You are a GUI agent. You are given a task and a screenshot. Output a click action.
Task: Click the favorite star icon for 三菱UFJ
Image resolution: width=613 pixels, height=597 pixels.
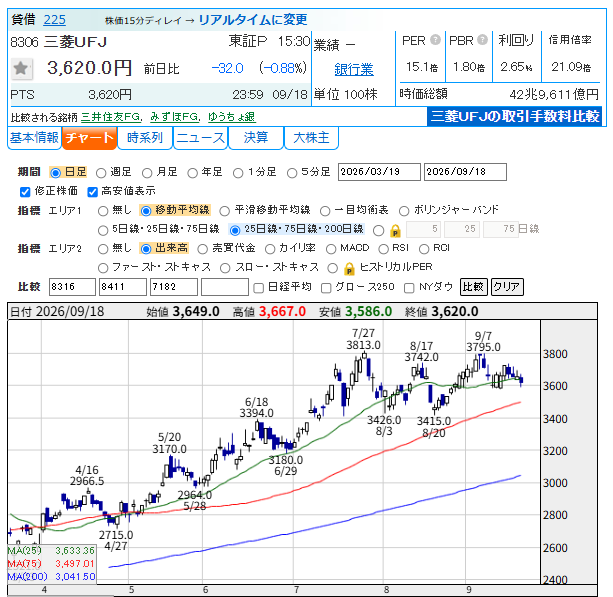pos(21,69)
